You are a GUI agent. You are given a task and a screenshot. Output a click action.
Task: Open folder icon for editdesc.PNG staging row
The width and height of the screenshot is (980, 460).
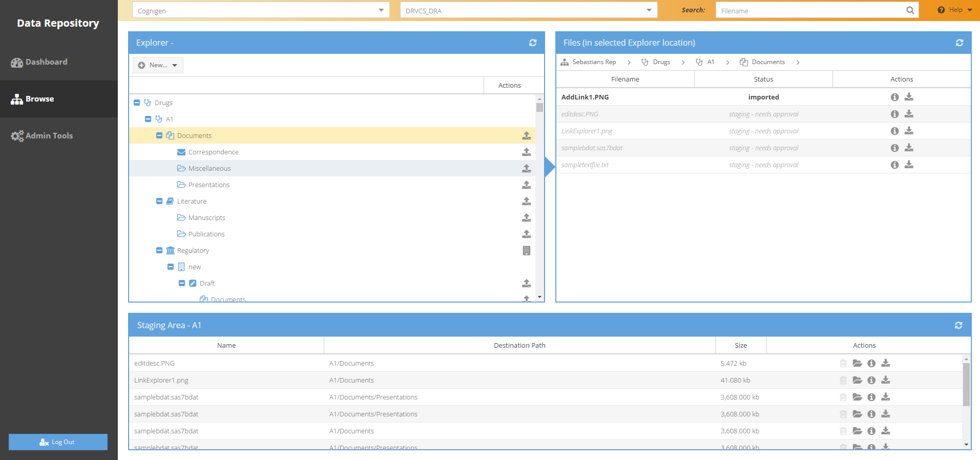(857, 364)
